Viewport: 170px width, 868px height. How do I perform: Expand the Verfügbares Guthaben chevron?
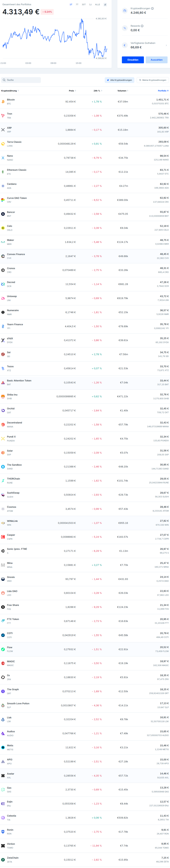(x=166, y=45)
